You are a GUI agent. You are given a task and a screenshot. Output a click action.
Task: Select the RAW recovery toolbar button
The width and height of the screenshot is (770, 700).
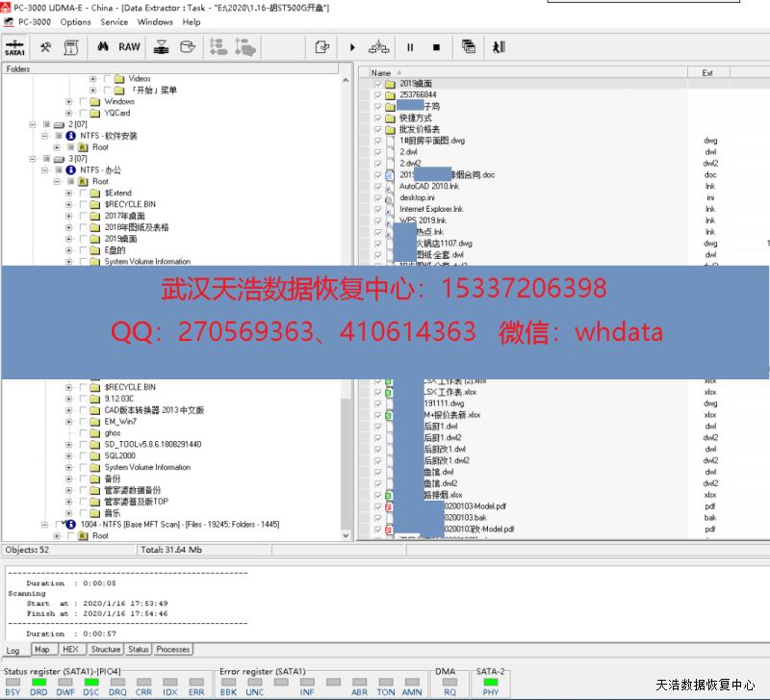(x=129, y=46)
